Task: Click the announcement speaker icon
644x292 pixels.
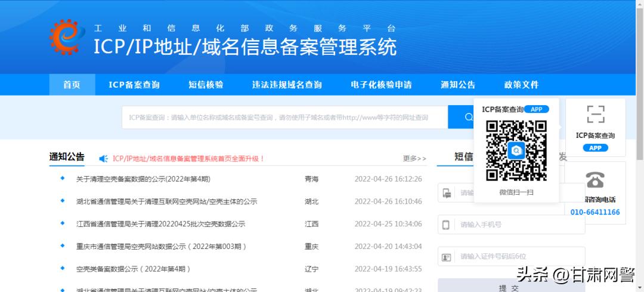Action: point(104,159)
